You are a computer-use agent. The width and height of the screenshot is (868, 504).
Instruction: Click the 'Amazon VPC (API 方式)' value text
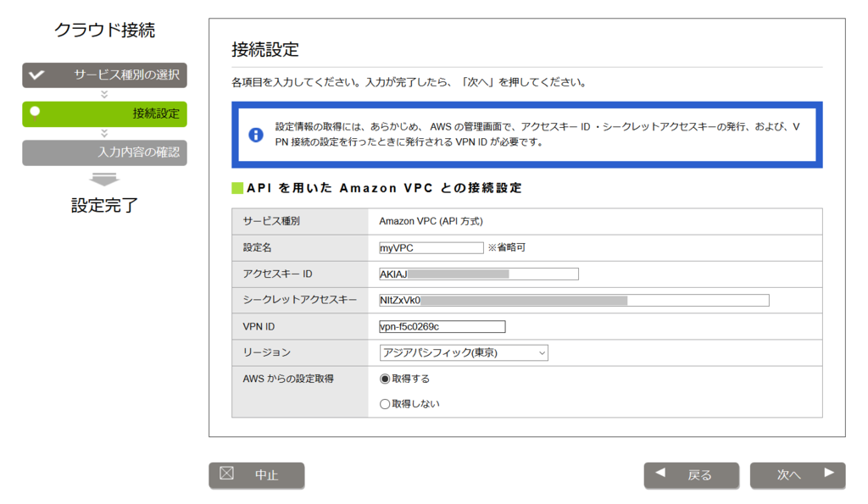point(431,221)
